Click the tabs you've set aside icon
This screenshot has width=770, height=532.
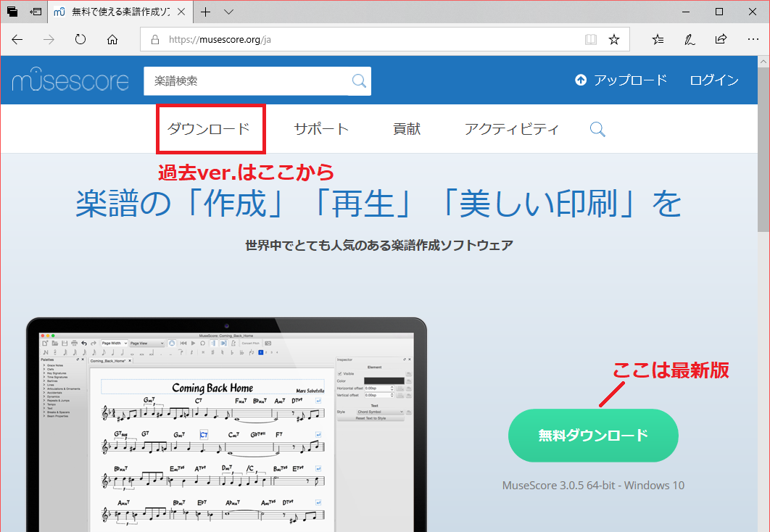(12, 12)
